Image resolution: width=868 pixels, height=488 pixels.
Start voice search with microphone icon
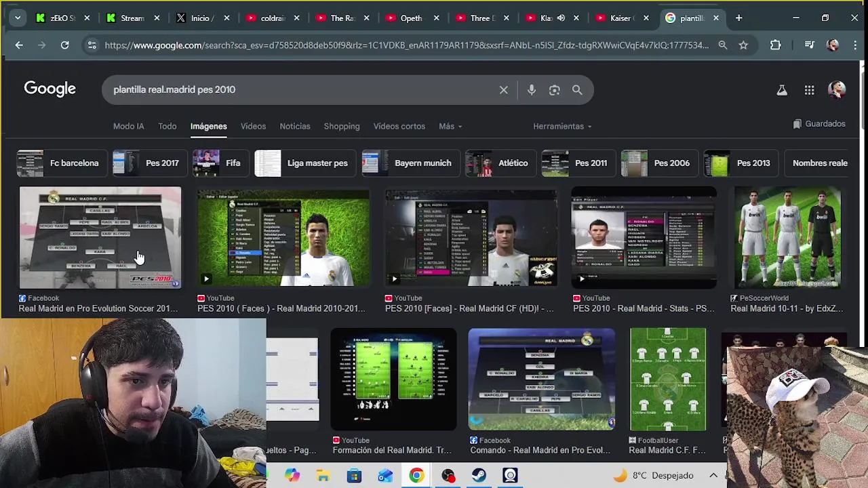pos(531,89)
